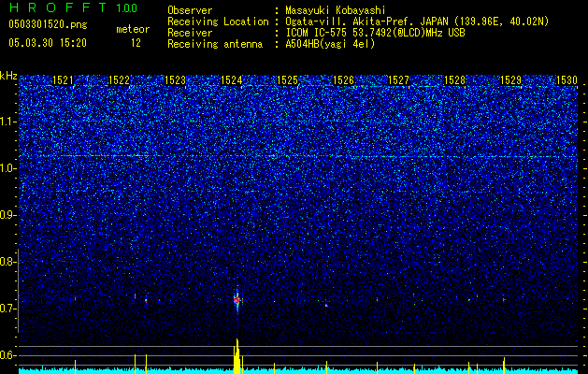The width and height of the screenshot is (588, 374).
Task: Click the 0.7 frequency axis label
Action: [7, 309]
